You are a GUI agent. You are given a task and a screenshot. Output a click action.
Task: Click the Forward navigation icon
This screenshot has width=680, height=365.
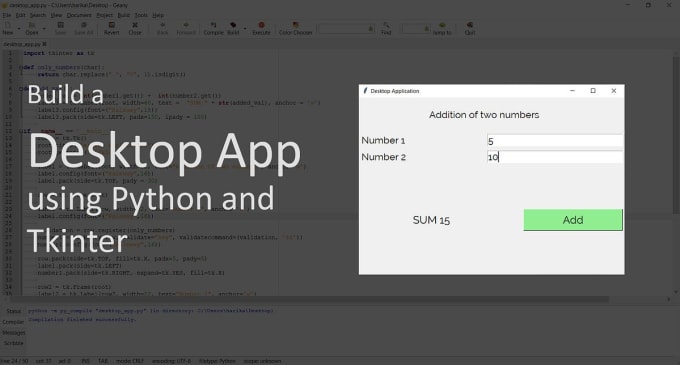pyautogui.click(x=186, y=25)
